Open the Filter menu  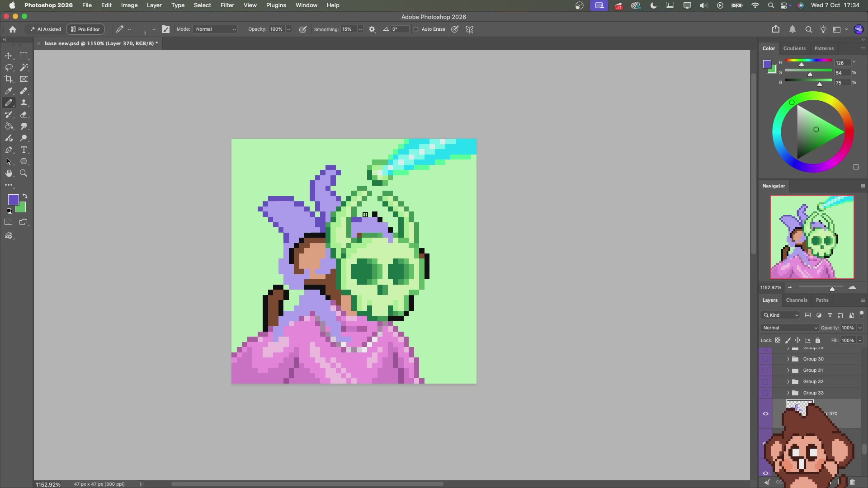(227, 5)
